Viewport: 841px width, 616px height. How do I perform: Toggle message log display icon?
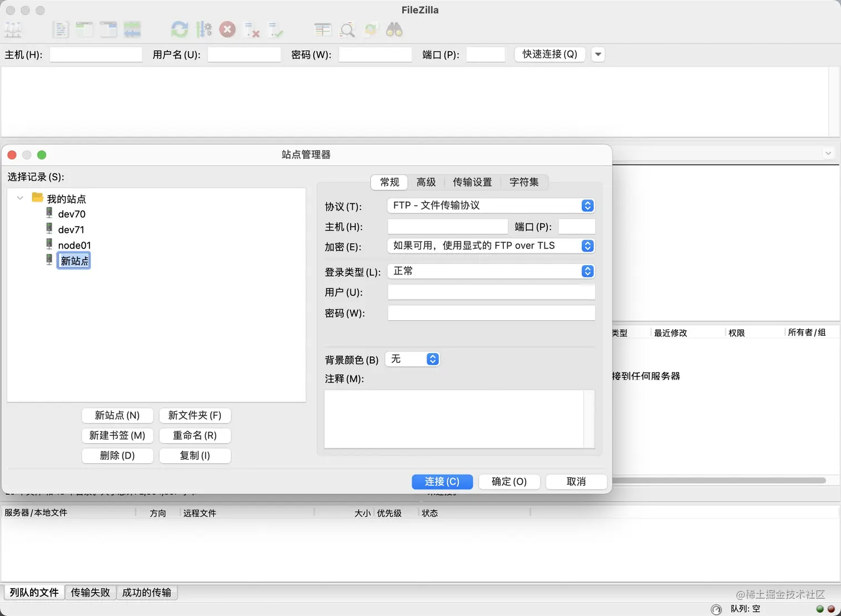pos(60,29)
